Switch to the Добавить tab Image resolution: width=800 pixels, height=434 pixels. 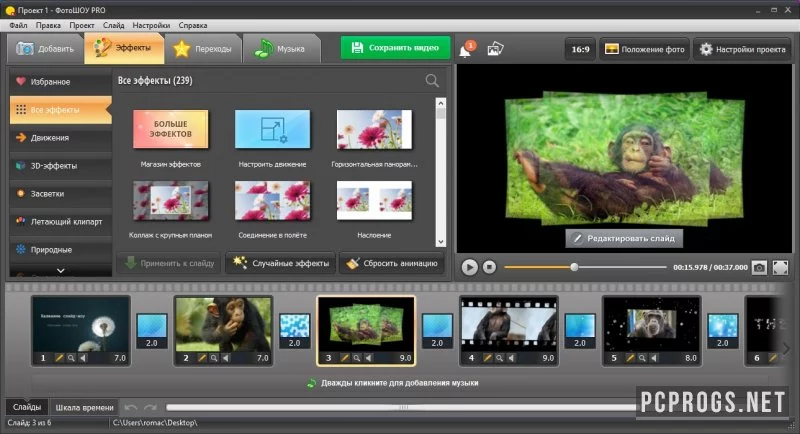pos(45,49)
